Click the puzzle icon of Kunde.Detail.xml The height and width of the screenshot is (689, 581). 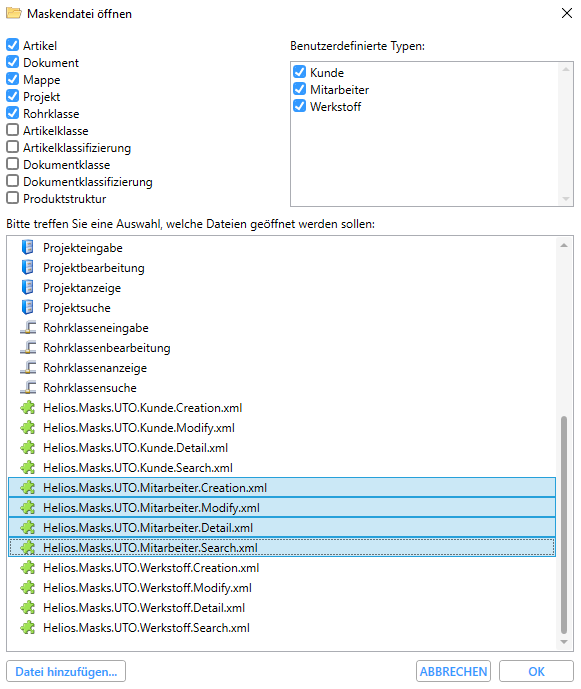(x=28, y=447)
